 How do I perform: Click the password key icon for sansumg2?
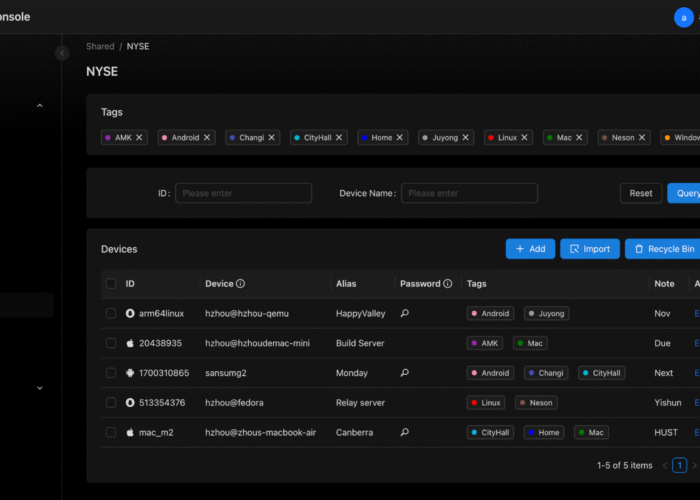pyautogui.click(x=404, y=373)
